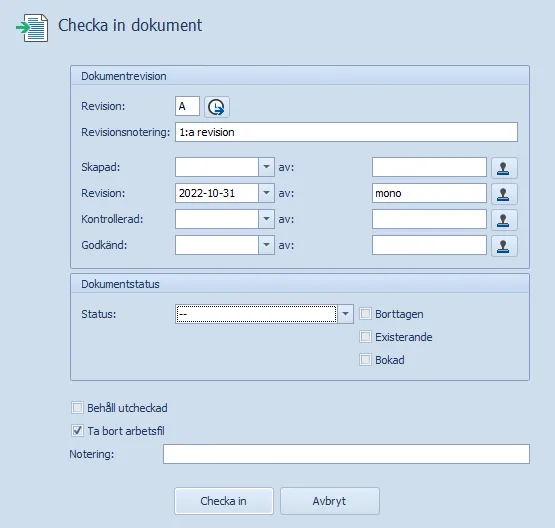Image resolution: width=555 pixels, height=528 pixels.
Task: Click the Skapad date input field
Action: click(x=217, y=167)
